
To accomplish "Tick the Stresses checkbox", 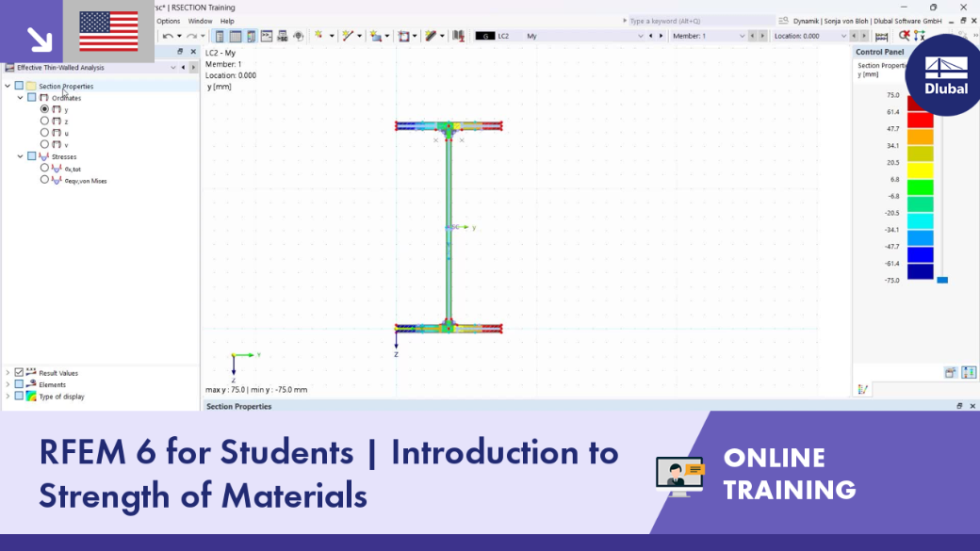I will pos(32,156).
